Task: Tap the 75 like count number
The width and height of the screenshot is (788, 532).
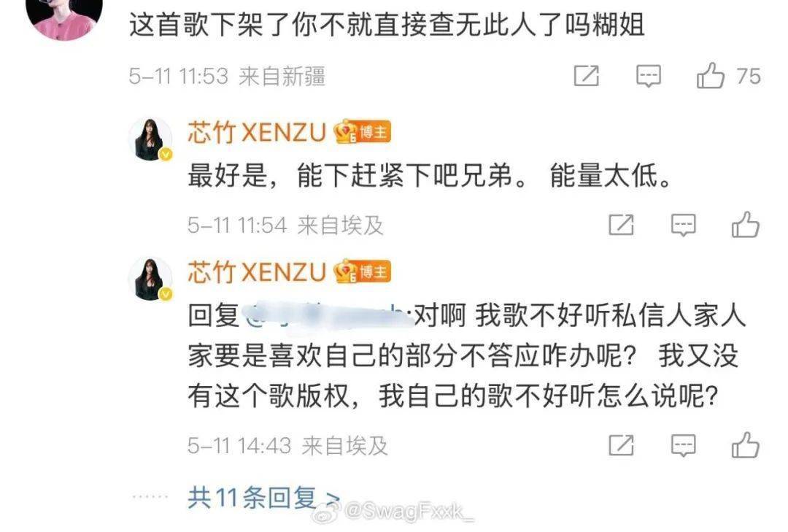Action: click(x=749, y=77)
